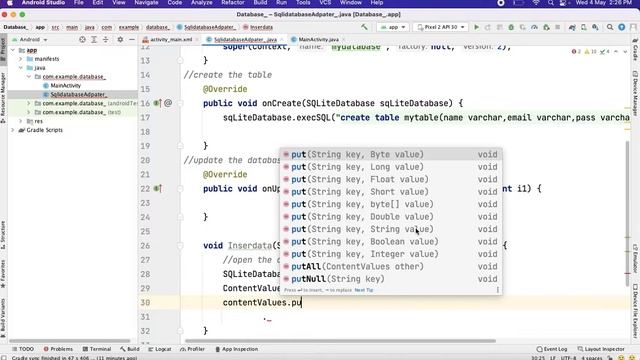Screen dimensions: 640x360
Task: Open the Terminal tool window
Action: [x=97, y=349]
